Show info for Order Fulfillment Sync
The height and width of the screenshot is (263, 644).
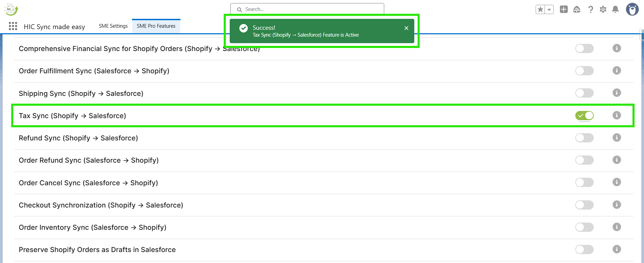617,71
